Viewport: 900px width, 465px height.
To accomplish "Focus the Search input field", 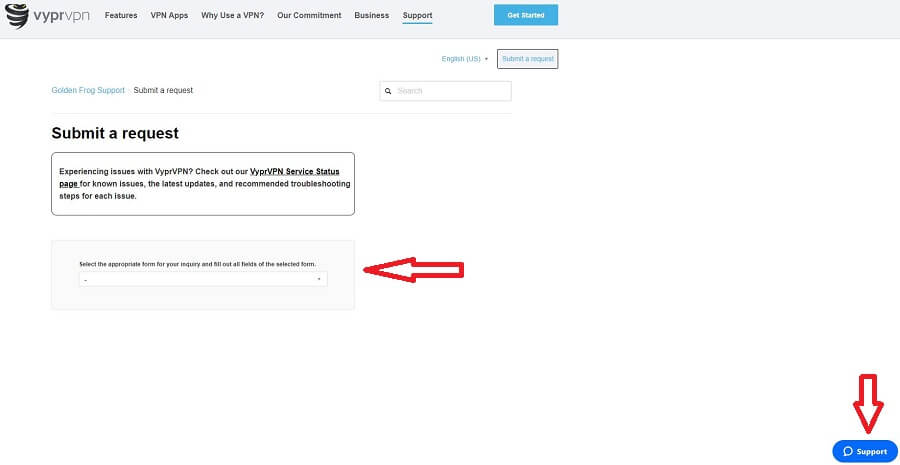I will coord(445,91).
